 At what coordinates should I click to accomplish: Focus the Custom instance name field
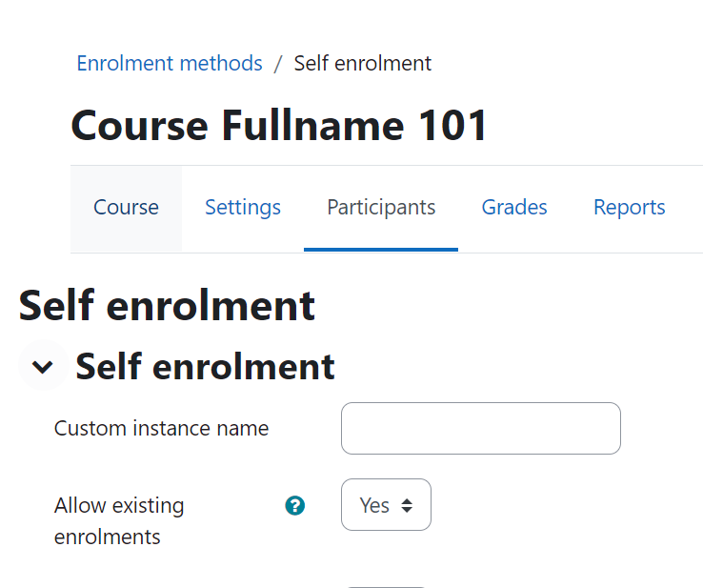481,428
